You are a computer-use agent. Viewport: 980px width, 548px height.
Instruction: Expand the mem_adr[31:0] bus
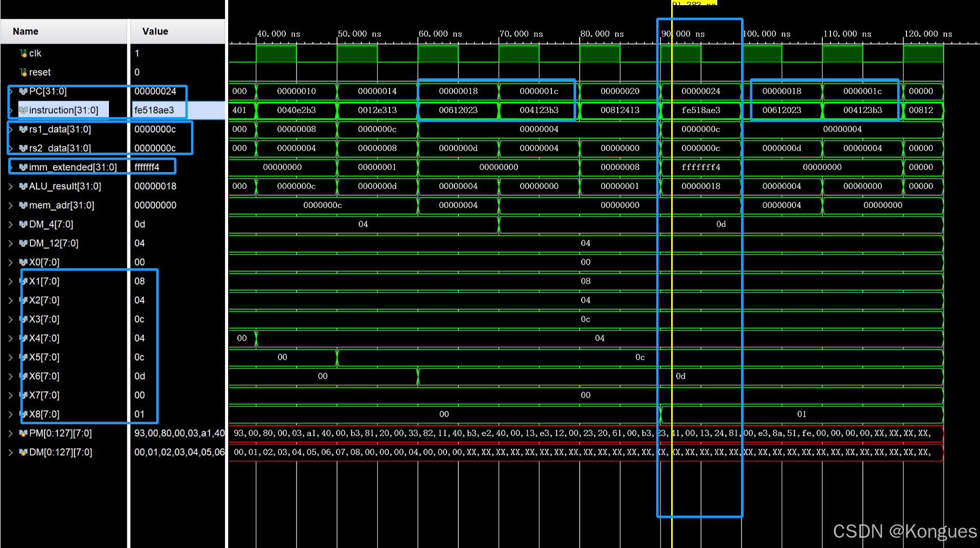(10, 205)
